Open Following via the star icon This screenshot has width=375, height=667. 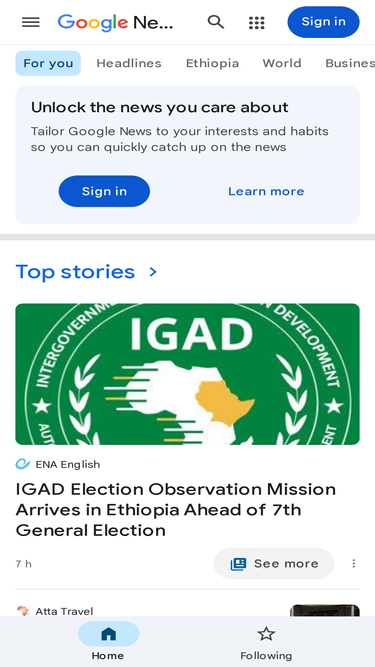click(x=266, y=634)
